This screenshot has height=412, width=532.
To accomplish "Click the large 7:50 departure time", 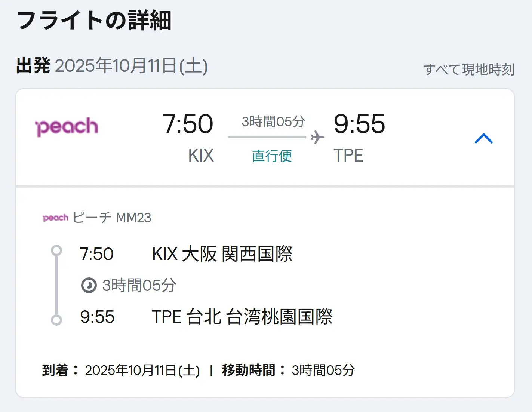I will pyautogui.click(x=188, y=124).
